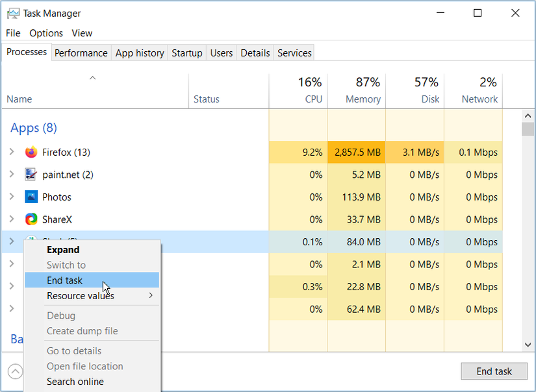Click the ShareX app icon
The width and height of the screenshot is (536, 392).
coord(31,219)
